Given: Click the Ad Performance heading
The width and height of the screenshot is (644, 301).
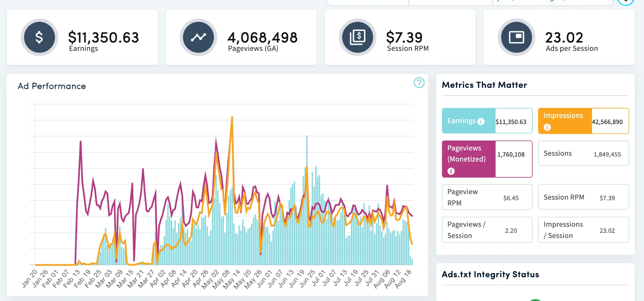Looking at the screenshot, I should point(52,86).
